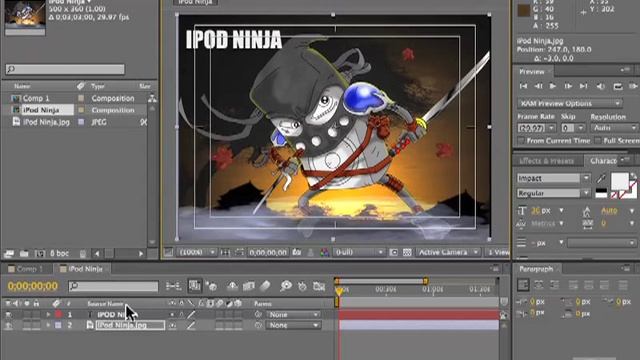Open Parent dropdown for layer 1

293,315
